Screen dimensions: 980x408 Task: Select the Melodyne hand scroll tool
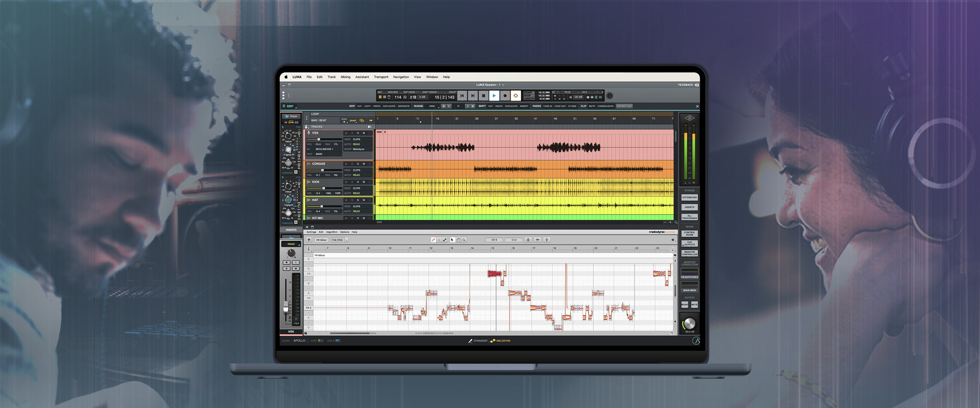[458, 240]
